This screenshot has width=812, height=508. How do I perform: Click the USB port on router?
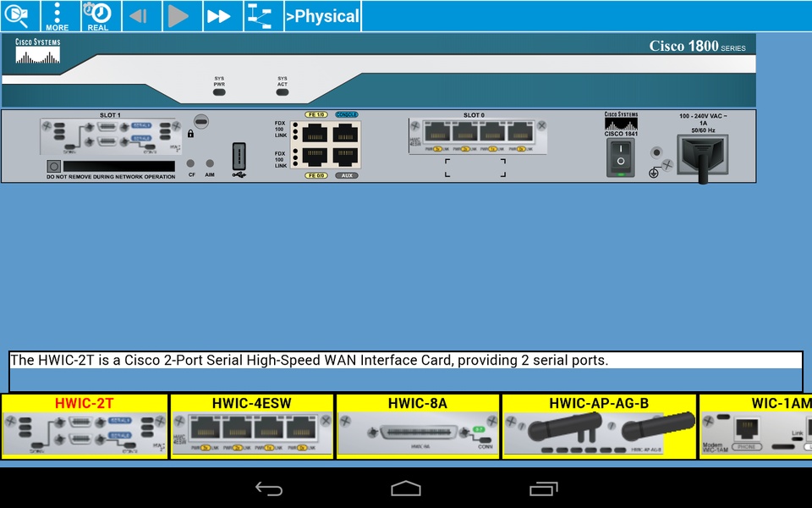[x=239, y=157]
